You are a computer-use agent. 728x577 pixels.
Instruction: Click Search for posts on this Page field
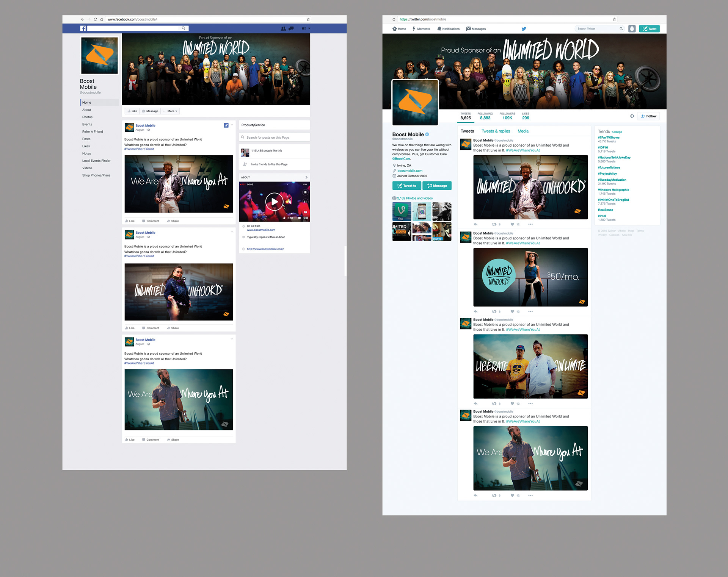275,138
